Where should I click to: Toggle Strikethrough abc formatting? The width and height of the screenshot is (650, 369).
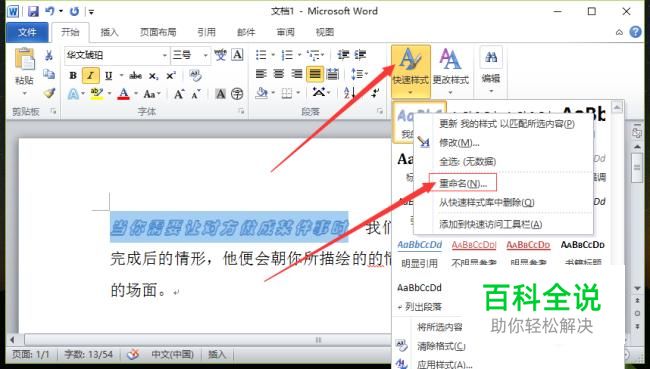[x=135, y=75]
